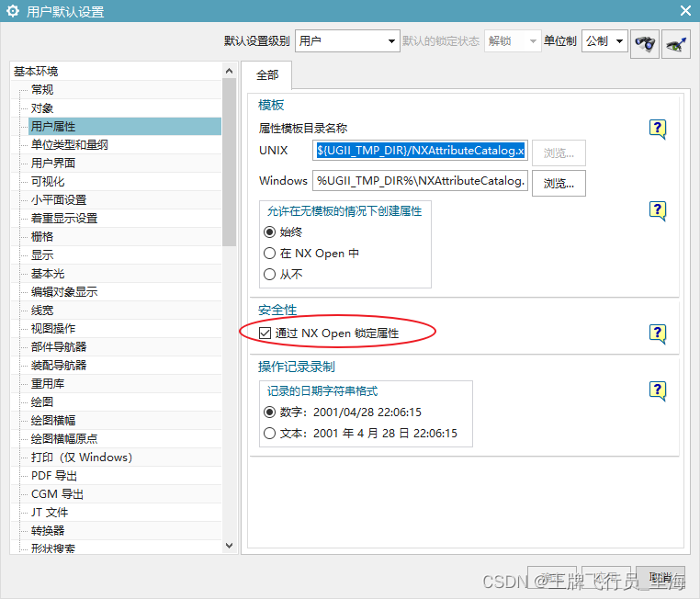The width and height of the screenshot is (700, 599).
Task: Select the 基本环境 root tree node
Action: coord(36,72)
